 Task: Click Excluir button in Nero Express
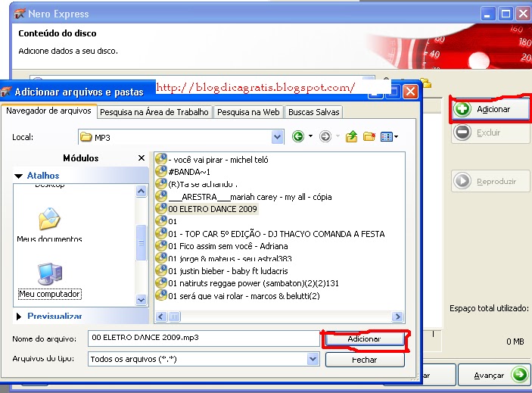[490, 133]
